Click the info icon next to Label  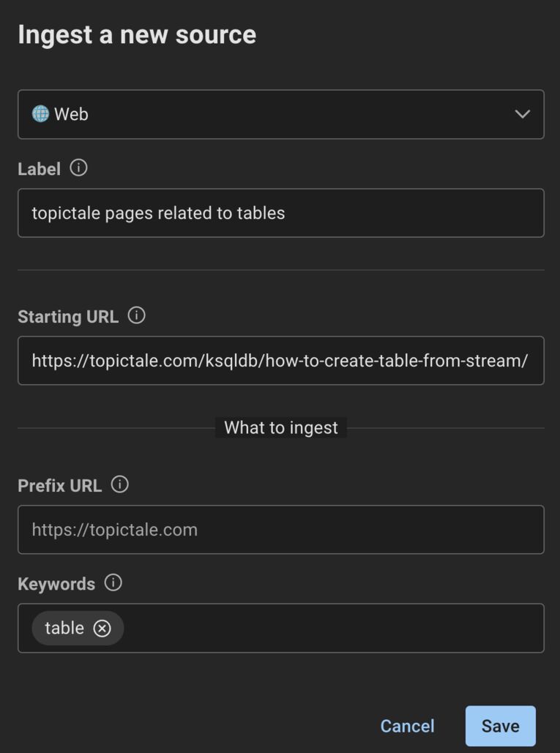[78, 168]
